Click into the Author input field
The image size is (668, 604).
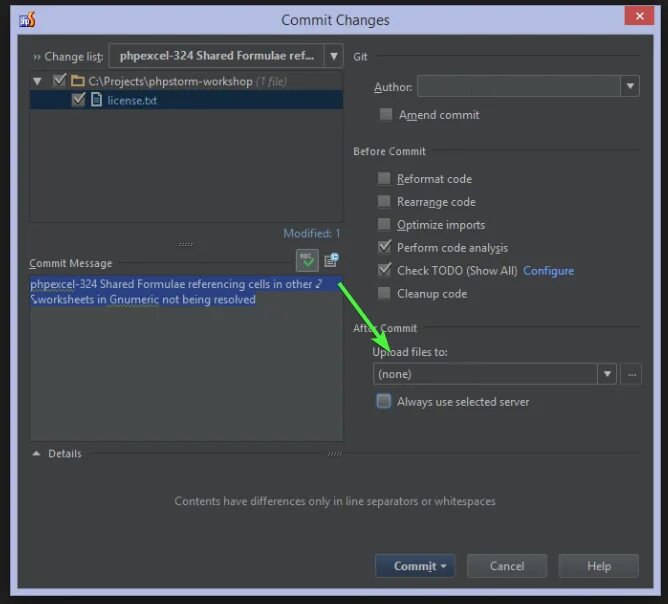519,86
